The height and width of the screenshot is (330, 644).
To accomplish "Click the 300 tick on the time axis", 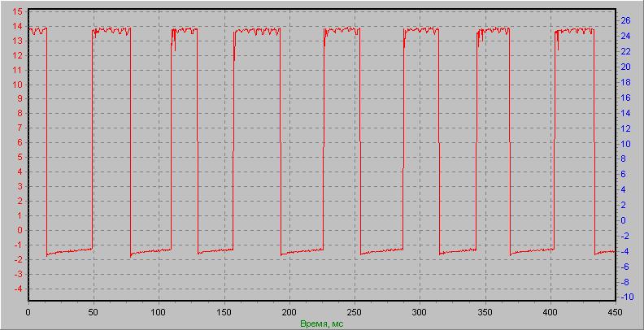I will [420, 312].
